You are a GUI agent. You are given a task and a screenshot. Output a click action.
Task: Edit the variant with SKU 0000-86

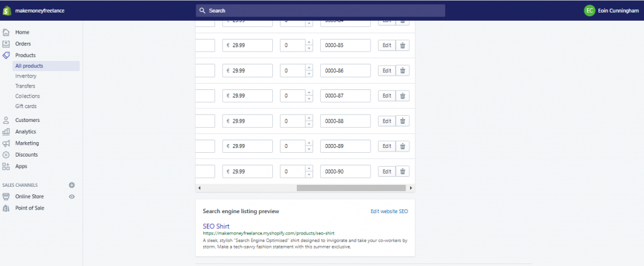point(387,70)
